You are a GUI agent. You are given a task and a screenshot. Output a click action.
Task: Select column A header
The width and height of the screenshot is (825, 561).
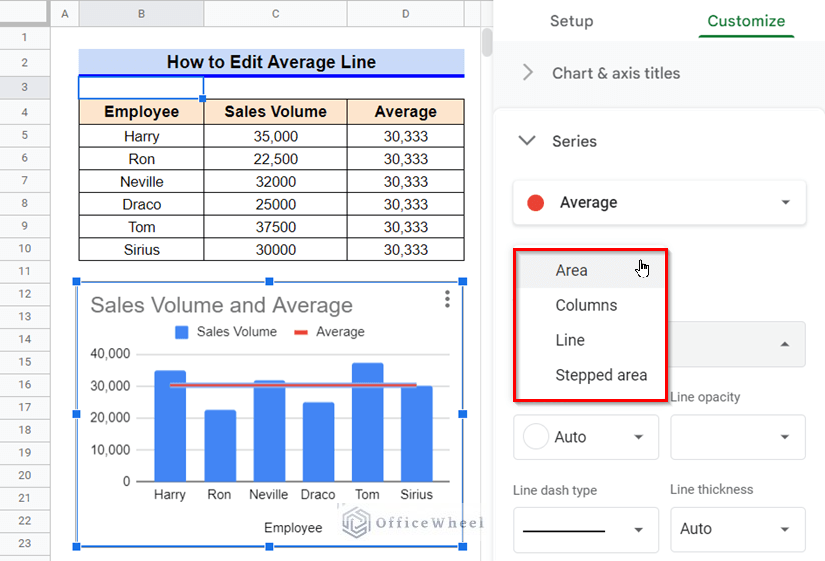pyautogui.click(x=65, y=14)
